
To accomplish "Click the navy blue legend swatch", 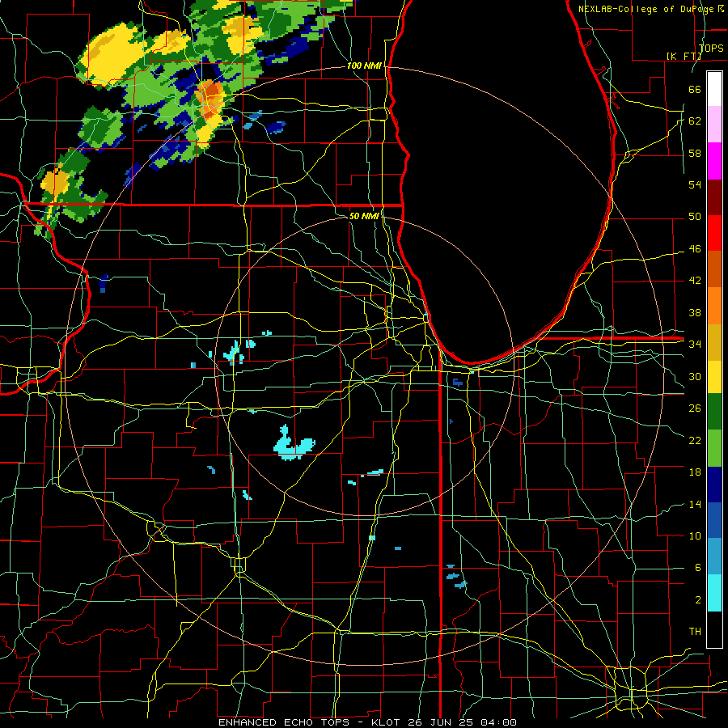I will point(714,485).
